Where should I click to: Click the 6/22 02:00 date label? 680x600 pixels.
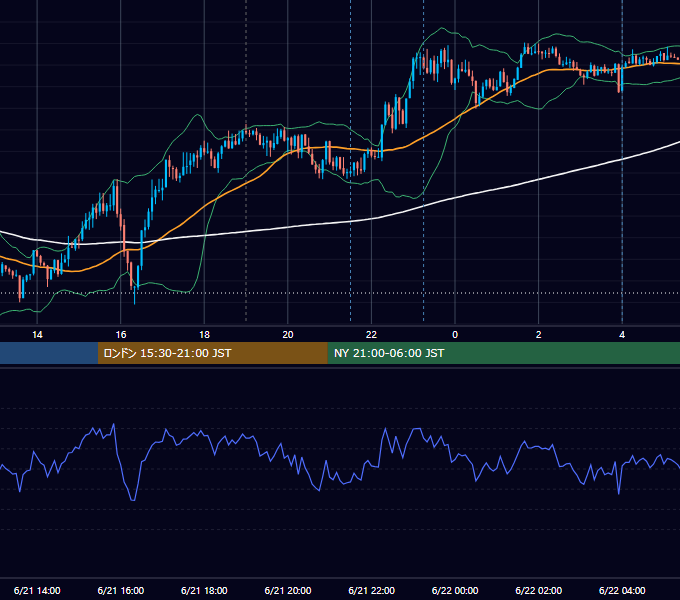[539, 590]
